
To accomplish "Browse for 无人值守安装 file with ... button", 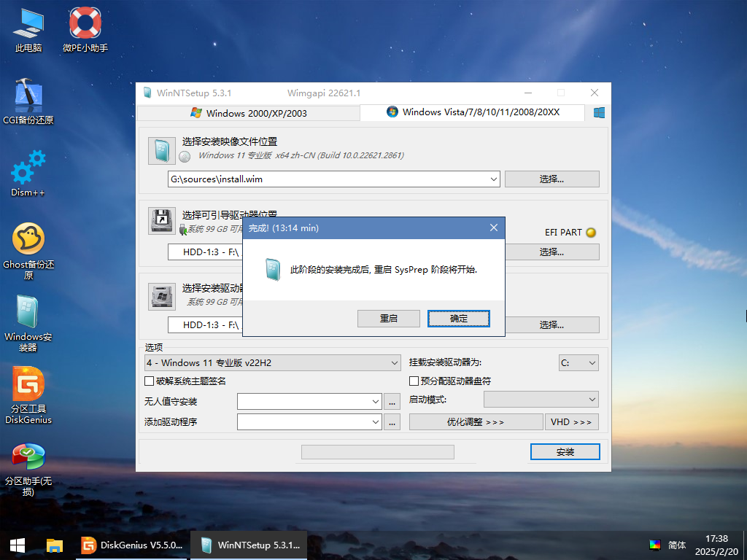I will (x=392, y=402).
